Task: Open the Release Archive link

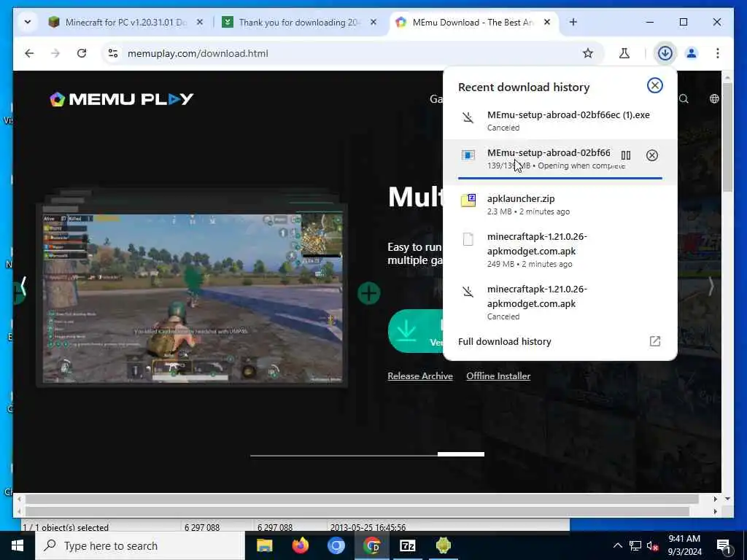Action: click(x=420, y=376)
